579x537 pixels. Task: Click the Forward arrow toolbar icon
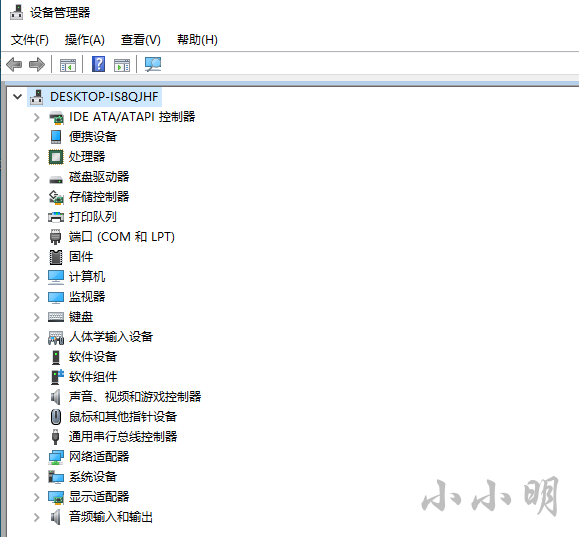coord(37,64)
